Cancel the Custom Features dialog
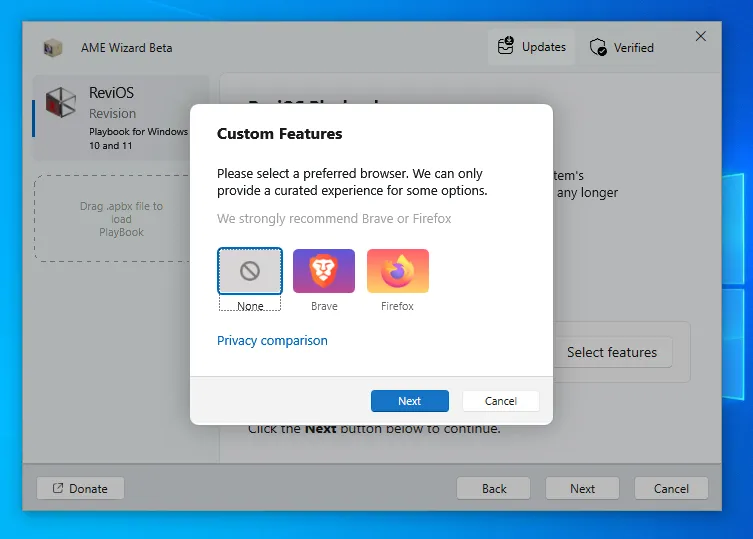Image resolution: width=753 pixels, height=539 pixels. point(500,401)
